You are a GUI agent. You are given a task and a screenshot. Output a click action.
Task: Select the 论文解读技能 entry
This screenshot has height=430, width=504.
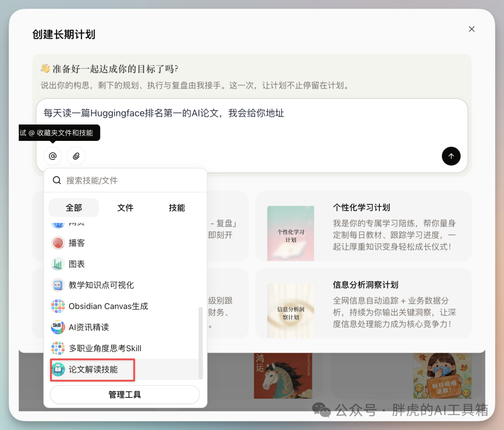[93, 369]
